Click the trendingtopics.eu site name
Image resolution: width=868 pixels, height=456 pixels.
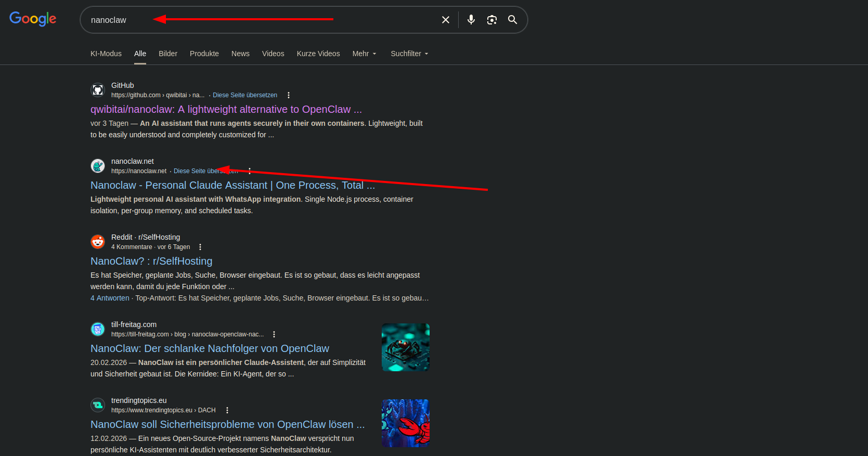[x=139, y=400]
